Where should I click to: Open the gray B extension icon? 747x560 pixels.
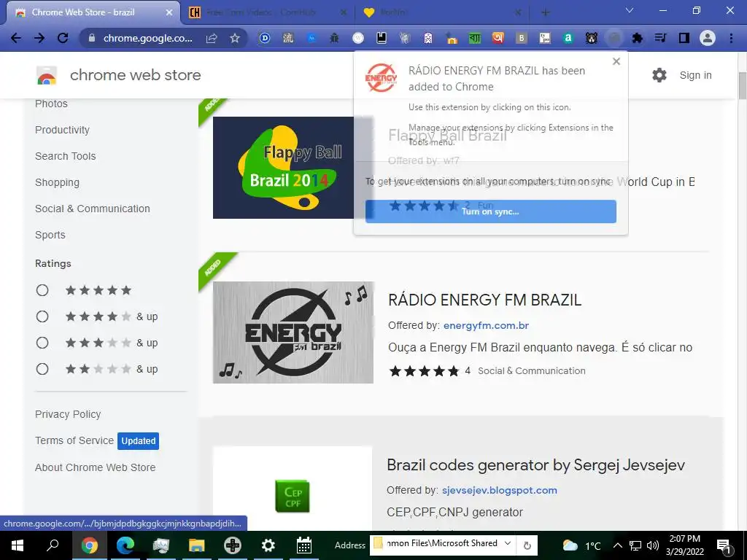tap(521, 38)
